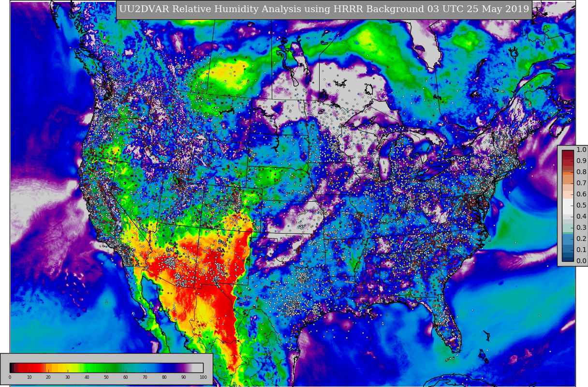Click the UU2DVAR Relative Humidity Analysis title text
Viewport: 588px width, 387px height.
[324, 9]
